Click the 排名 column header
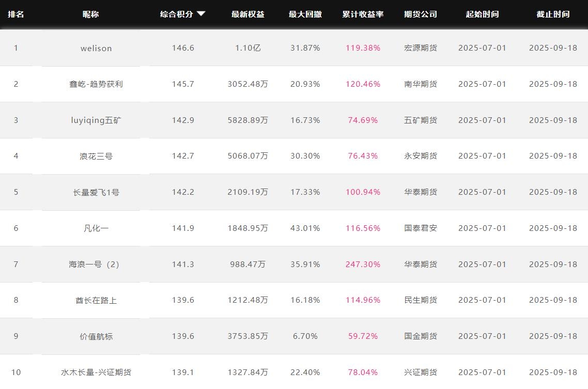Image resolution: width=588 pixels, height=389 pixels. 16,14
